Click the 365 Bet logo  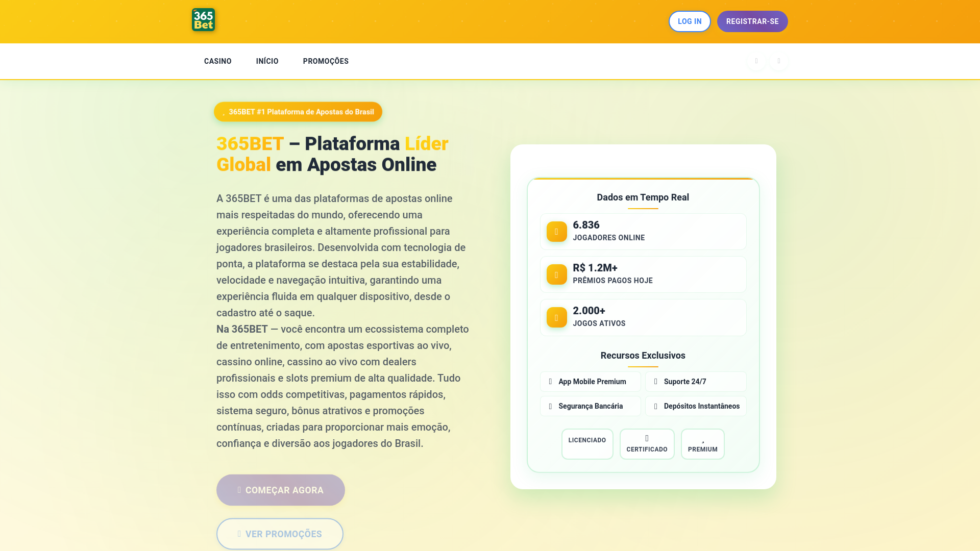203,20
